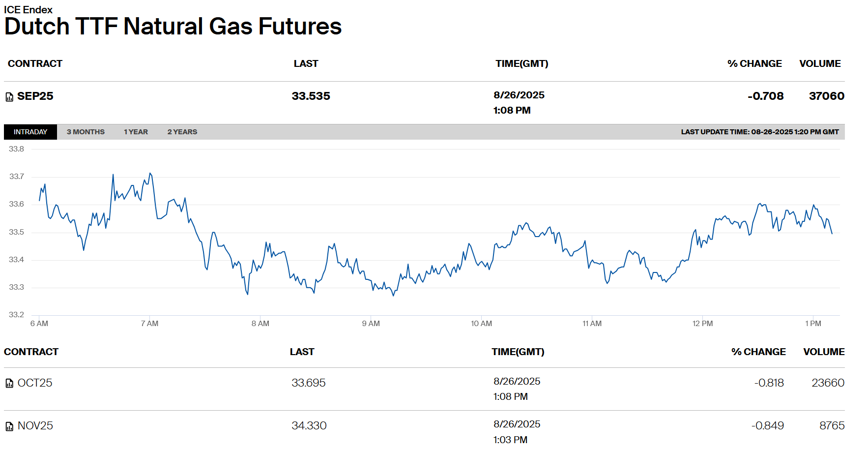Open the SEP25 contract row

tap(35, 96)
